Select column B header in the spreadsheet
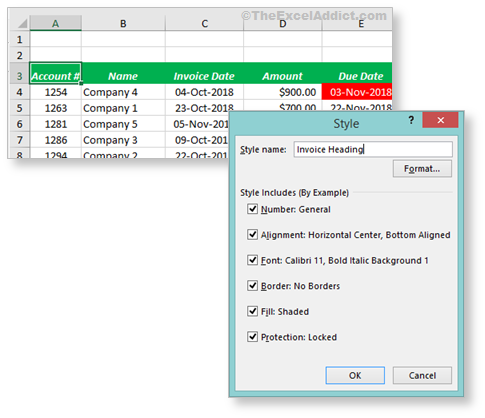The width and height of the screenshot is (485, 418). tap(123, 23)
